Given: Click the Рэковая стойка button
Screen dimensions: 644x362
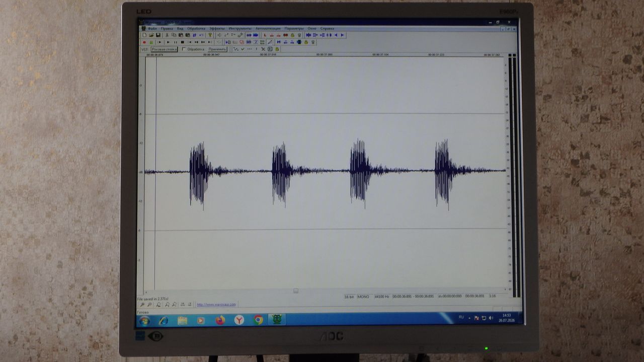Looking at the screenshot, I should 164,49.
